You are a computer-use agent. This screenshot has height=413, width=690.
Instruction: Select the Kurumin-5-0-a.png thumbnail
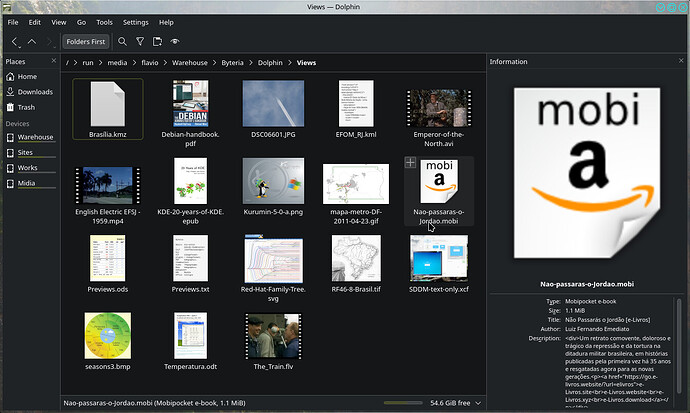(273, 181)
